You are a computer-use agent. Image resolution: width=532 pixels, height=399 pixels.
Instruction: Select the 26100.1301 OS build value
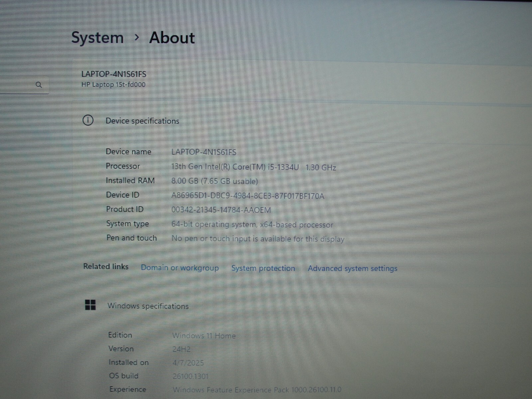pyautogui.click(x=191, y=376)
